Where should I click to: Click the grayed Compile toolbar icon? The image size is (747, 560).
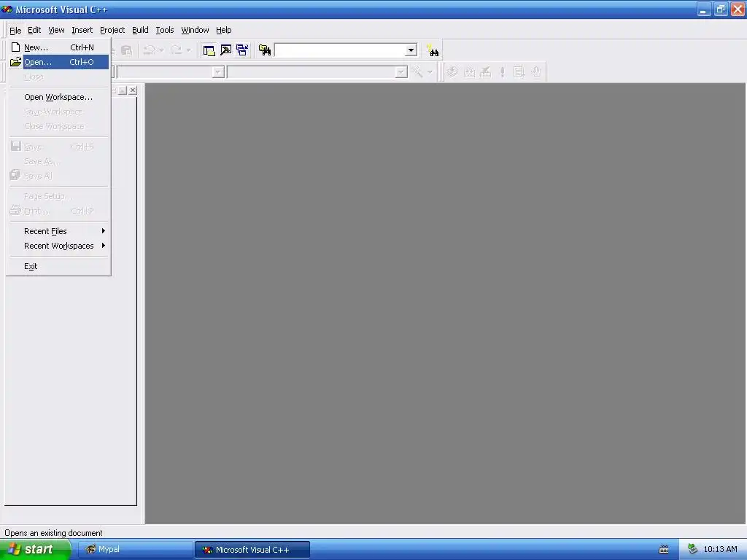point(452,72)
